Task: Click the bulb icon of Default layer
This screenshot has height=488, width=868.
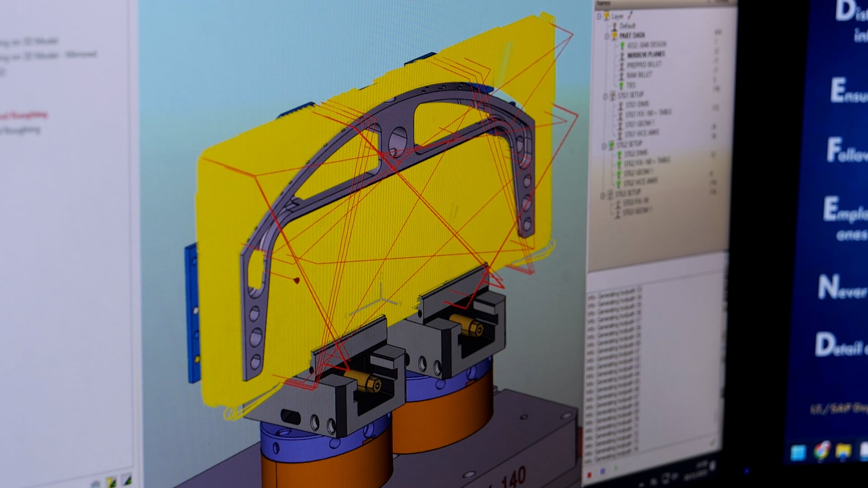Action: tap(614, 26)
